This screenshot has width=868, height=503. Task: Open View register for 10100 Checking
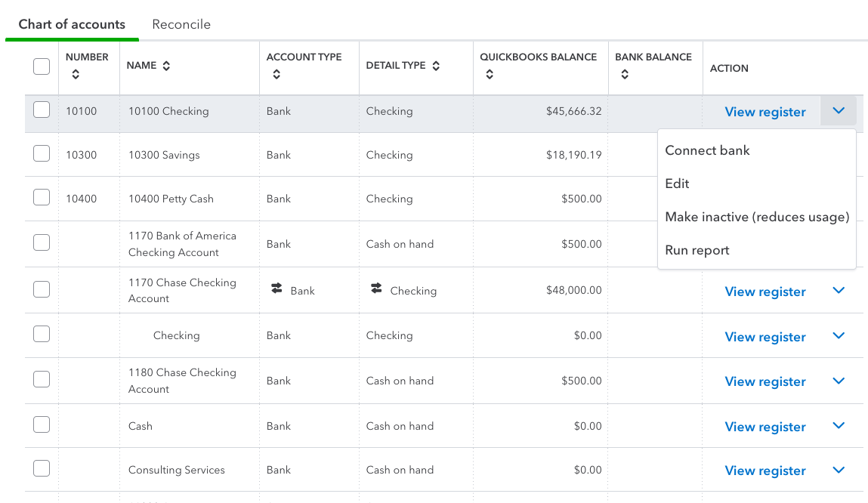coord(765,112)
